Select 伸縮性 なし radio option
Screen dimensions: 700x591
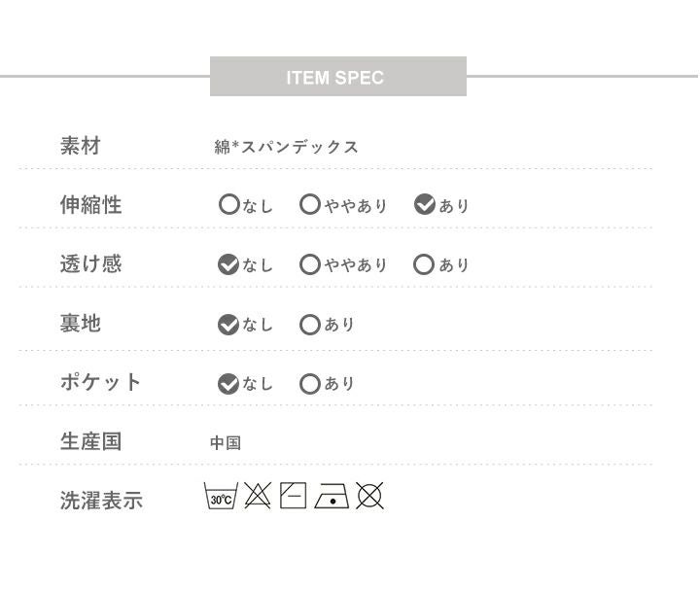tap(228, 205)
